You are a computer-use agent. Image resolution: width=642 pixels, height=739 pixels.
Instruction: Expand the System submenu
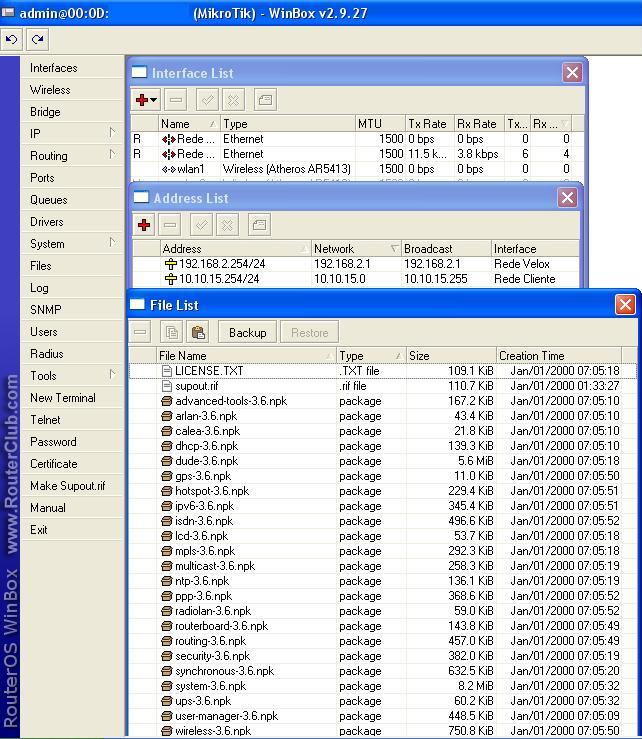click(x=72, y=244)
